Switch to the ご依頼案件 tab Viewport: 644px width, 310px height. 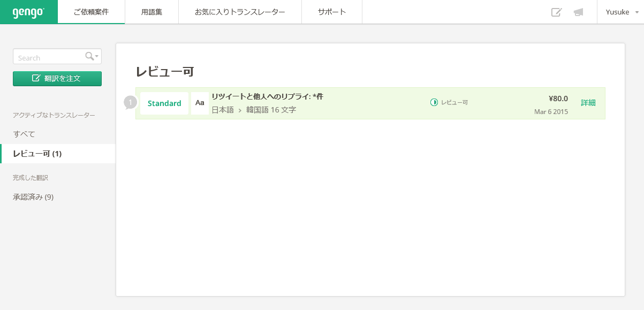tap(91, 12)
